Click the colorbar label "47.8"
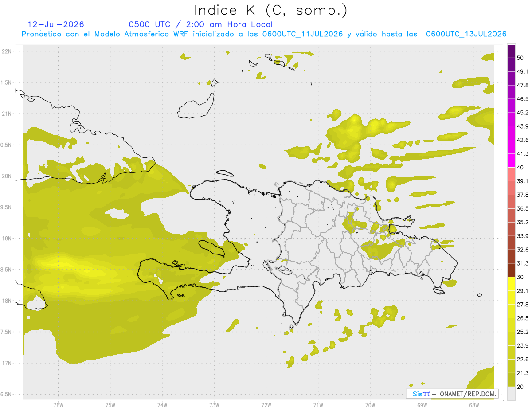 (522, 85)
